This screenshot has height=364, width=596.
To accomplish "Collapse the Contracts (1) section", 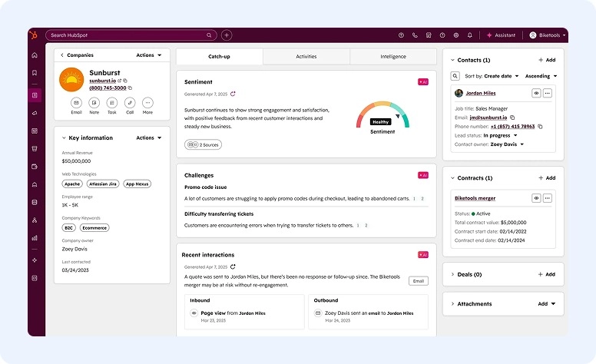I will 452,178.
